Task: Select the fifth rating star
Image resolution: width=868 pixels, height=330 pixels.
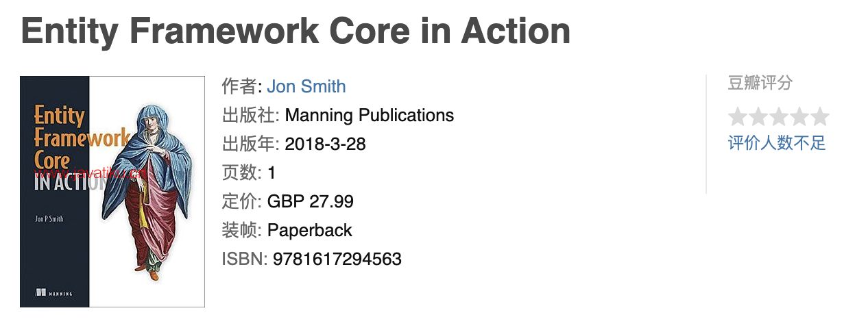Action: point(820,117)
